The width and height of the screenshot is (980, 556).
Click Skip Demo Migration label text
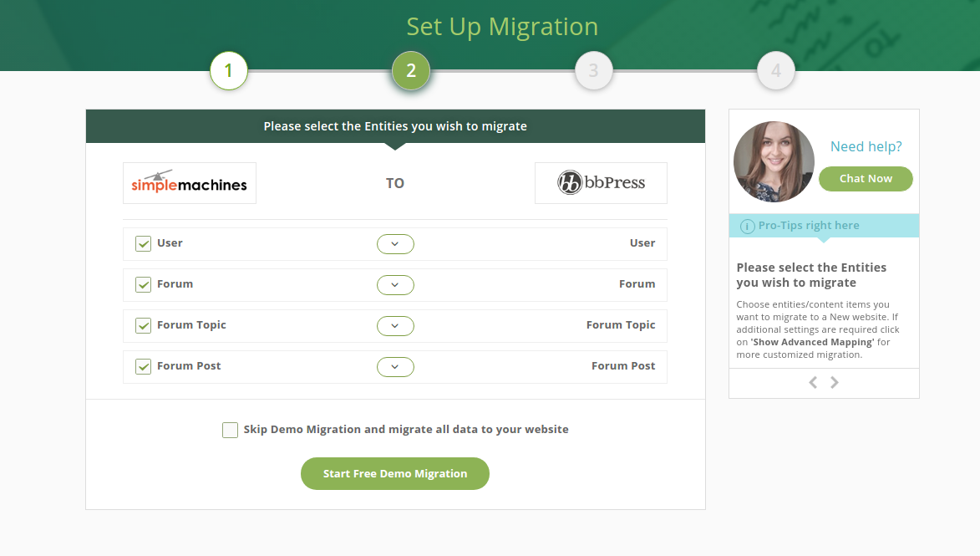point(406,430)
